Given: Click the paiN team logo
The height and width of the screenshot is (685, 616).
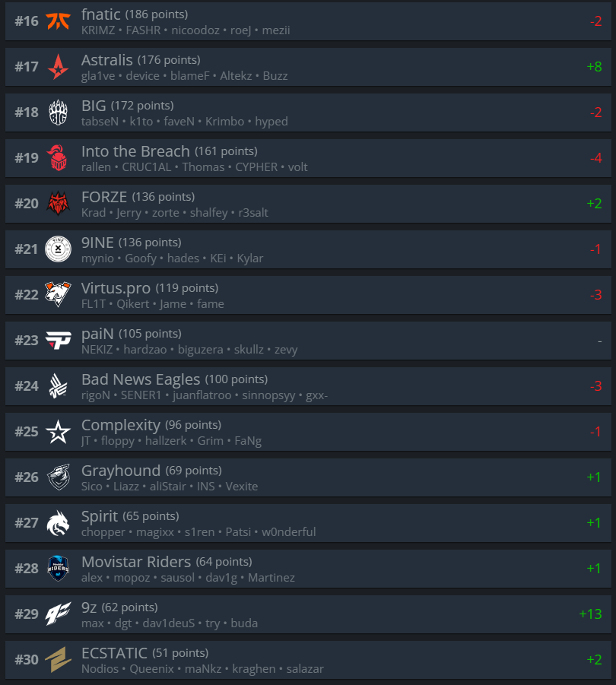Looking at the screenshot, I should [x=58, y=340].
